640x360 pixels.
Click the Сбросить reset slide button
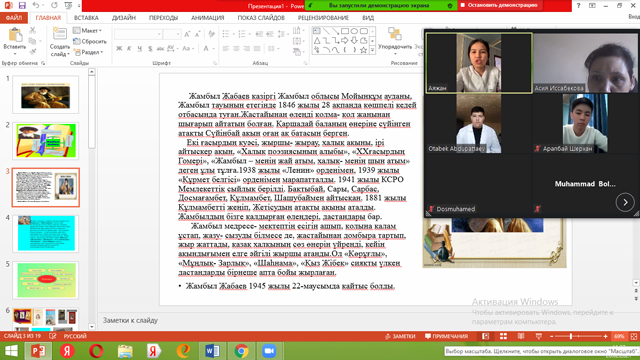pyautogui.click(x=90, y=41)
